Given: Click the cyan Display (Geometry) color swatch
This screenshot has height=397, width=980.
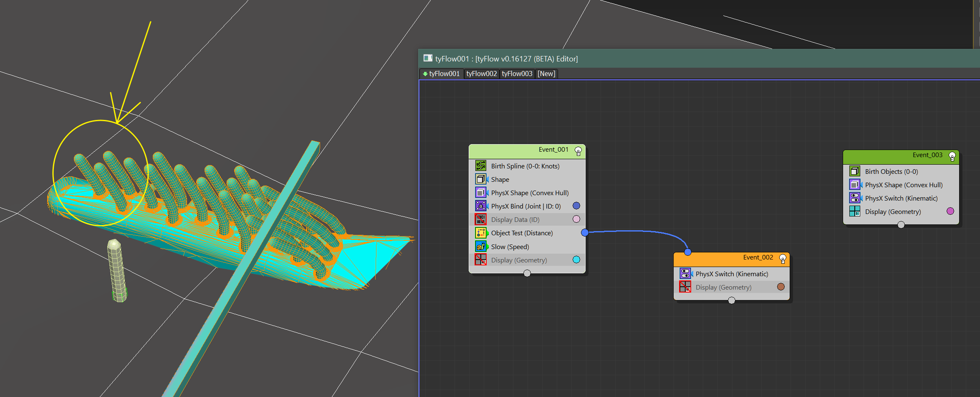Looking at the screenshot, I should click(576, 260).
